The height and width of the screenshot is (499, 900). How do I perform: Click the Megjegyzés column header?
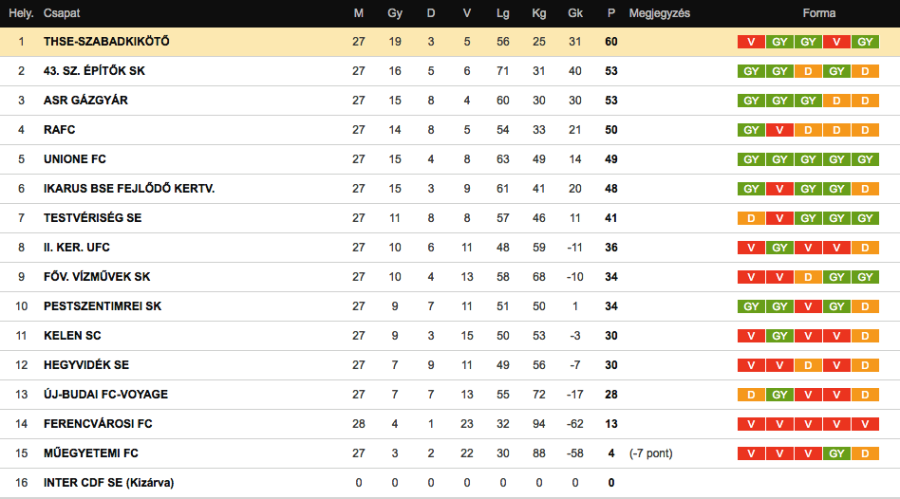[x=660, y=14]
